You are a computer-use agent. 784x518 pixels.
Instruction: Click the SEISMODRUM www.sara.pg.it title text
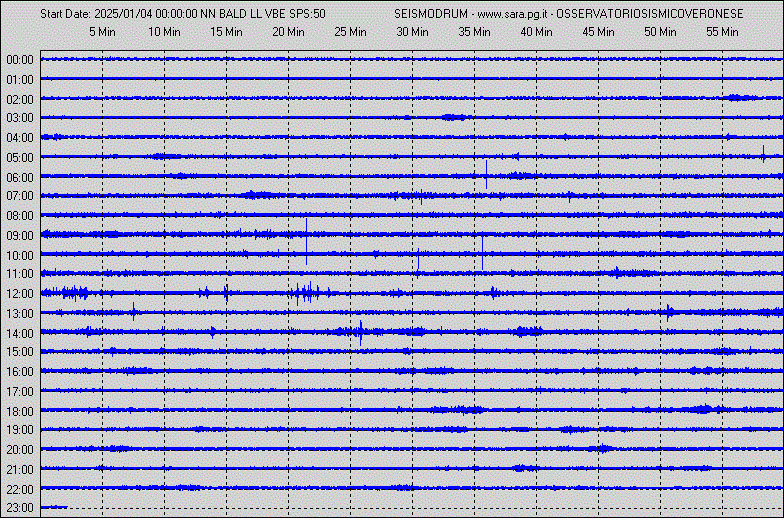point(568,14)
